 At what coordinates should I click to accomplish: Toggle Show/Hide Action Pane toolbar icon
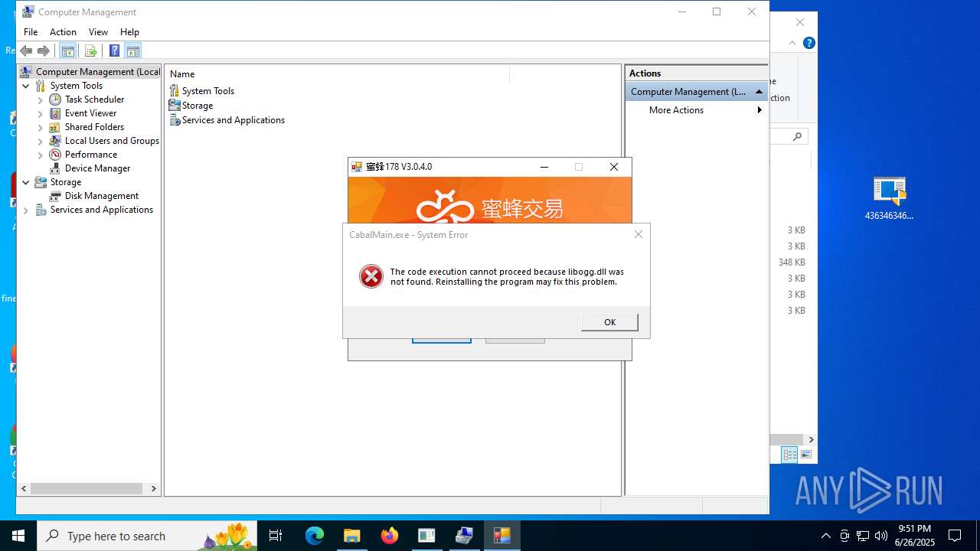(x=133, y=51)
